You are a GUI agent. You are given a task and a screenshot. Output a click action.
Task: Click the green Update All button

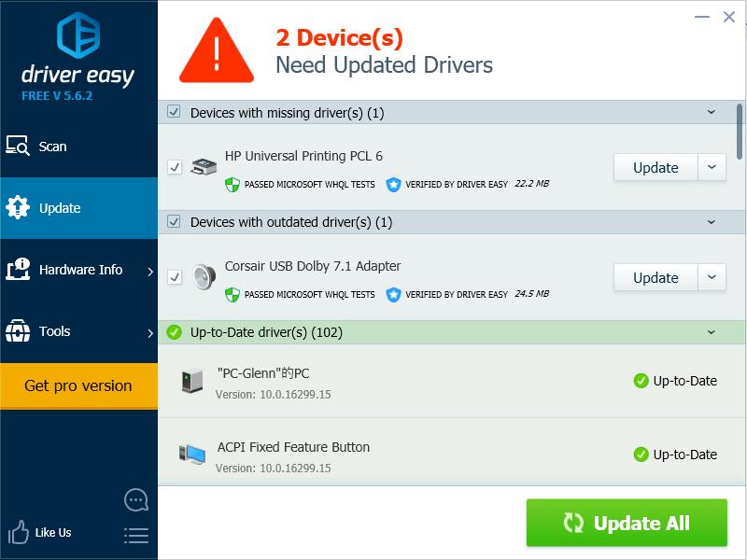627,523
